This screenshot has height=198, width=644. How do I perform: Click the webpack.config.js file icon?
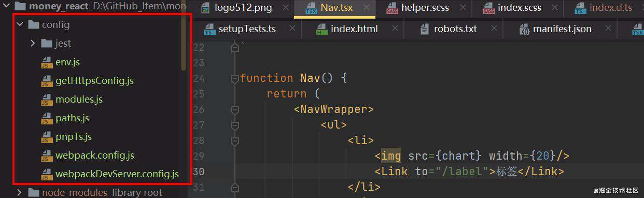pyautogui.click(x=47, y=155)
